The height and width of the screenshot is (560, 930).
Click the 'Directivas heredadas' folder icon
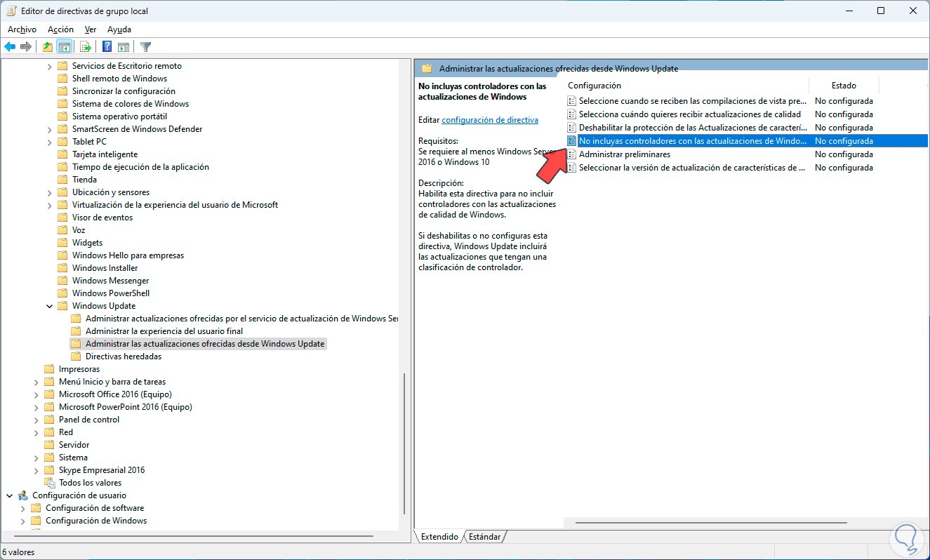click(x=76, y=356)
